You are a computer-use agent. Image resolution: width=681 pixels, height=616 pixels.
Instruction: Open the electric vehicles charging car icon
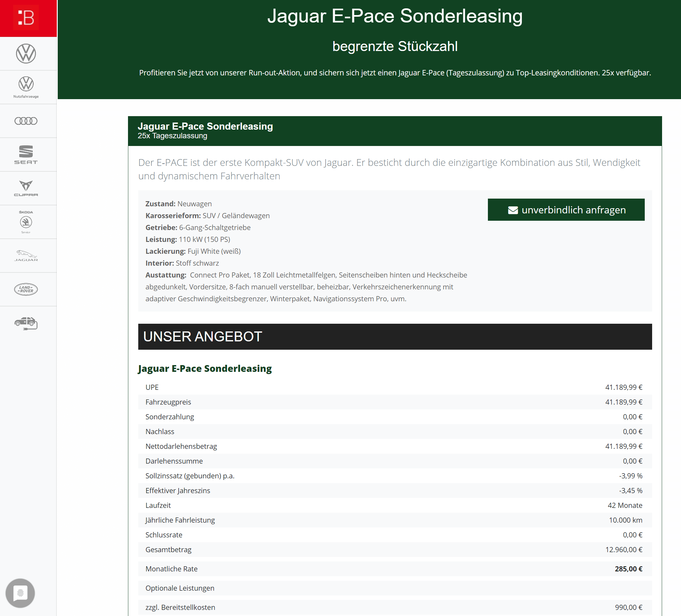pos(26,323)
